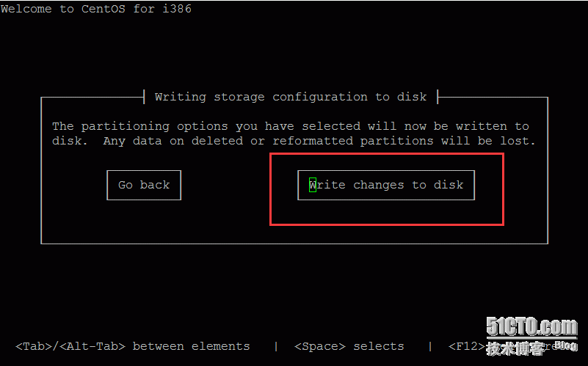Click the F12 hint at bottom
588x366 pixels.
coord(467,346)
